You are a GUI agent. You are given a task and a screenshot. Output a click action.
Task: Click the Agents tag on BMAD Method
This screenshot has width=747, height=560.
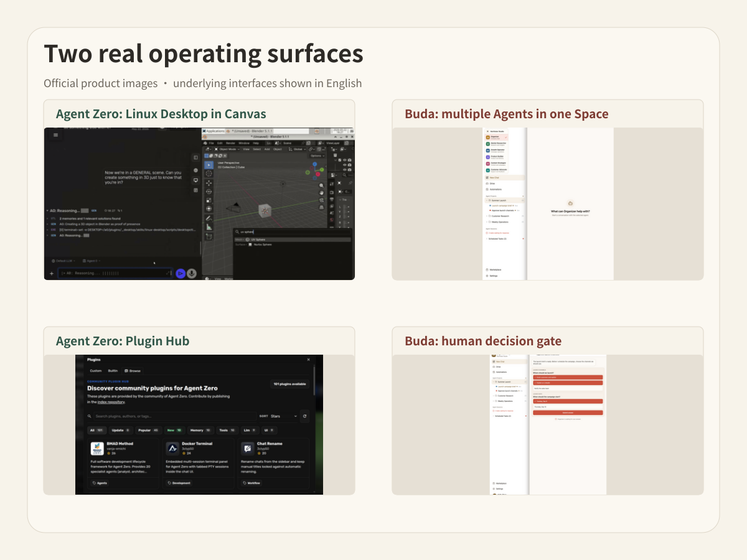click(x=100, y=483)
